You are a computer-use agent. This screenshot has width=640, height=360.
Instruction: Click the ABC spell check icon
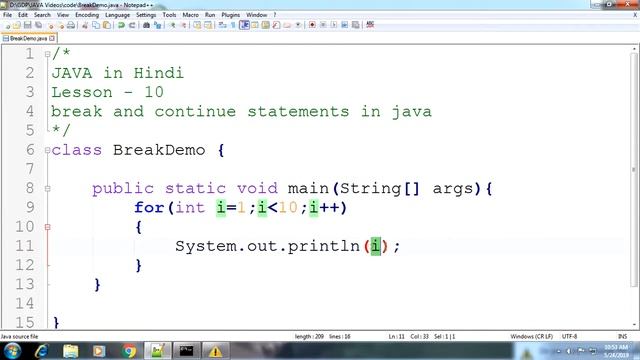pos(370,25)
